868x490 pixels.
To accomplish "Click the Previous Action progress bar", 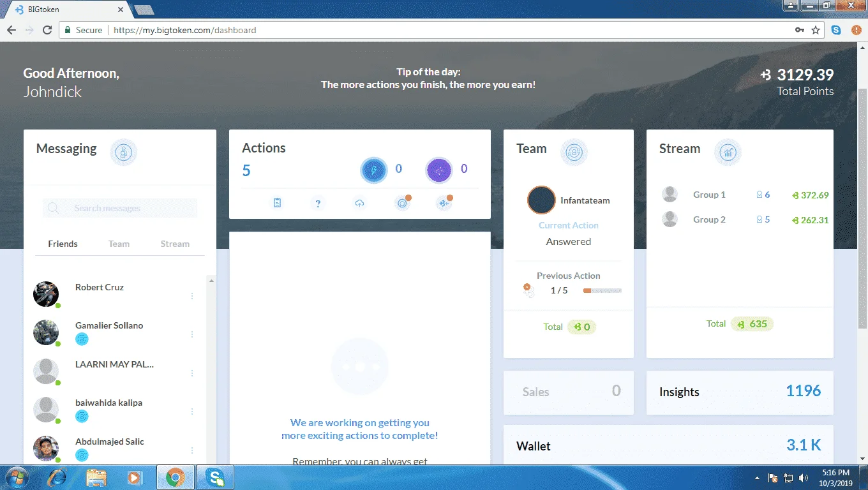I will click(x=602, y=291).
